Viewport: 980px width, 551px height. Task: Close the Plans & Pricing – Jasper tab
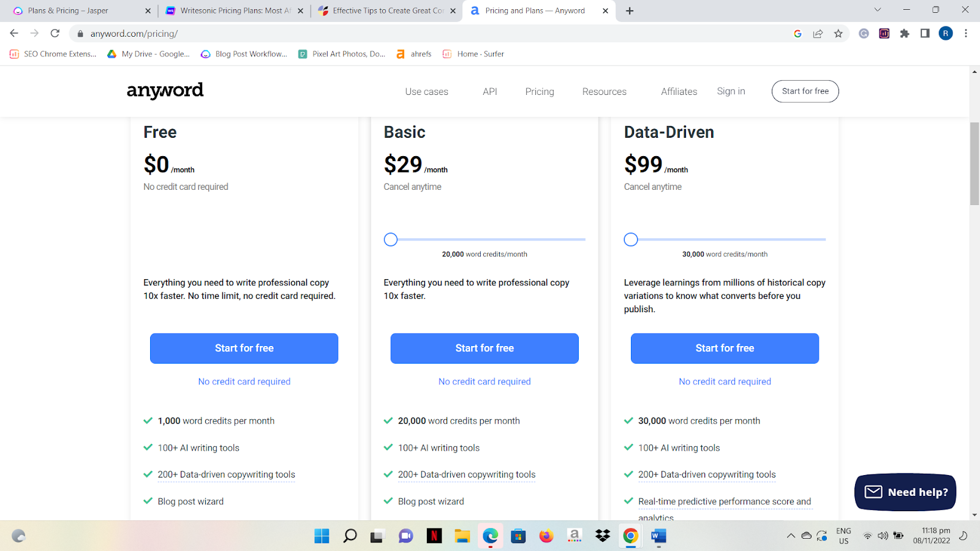coord(148,10)
